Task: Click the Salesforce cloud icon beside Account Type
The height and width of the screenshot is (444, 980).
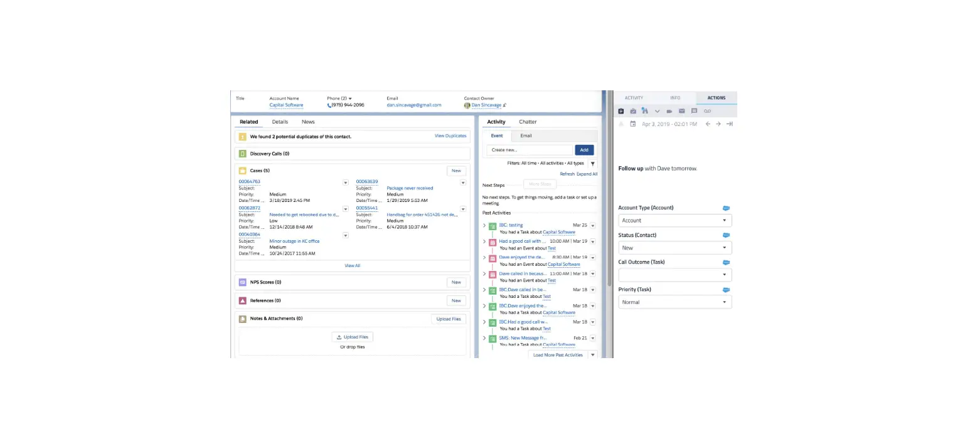Action: (x=727, y=208)
